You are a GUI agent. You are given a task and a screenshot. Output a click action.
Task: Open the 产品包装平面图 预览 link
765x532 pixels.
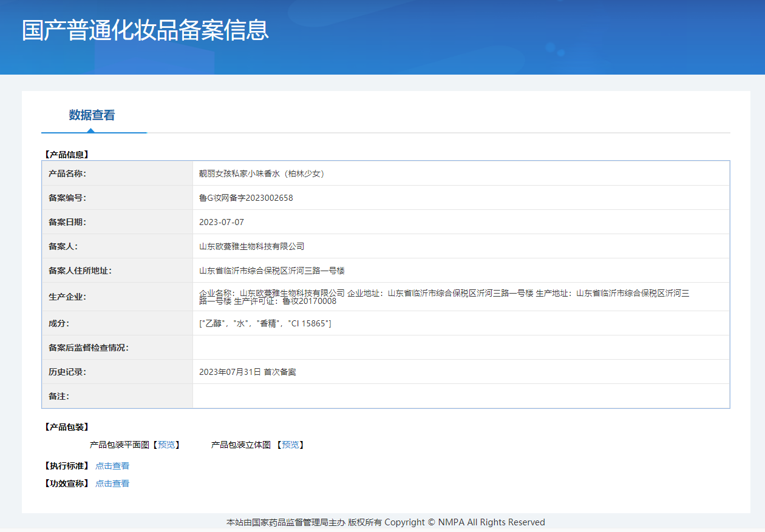tap(166, 445)
